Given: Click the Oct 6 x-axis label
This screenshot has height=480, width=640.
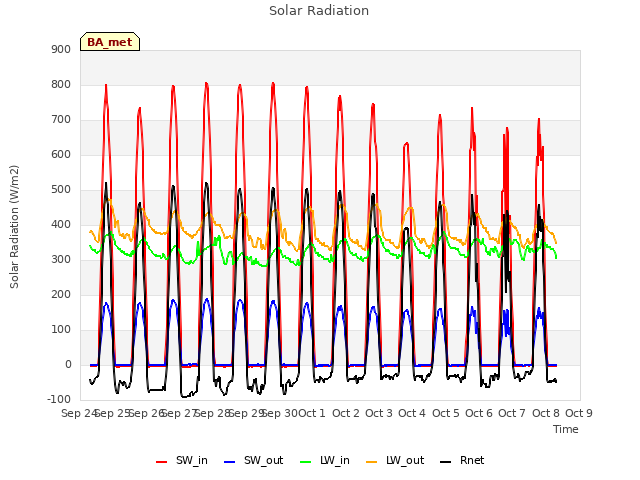Looking at the screenshot, I should point(479,413).
